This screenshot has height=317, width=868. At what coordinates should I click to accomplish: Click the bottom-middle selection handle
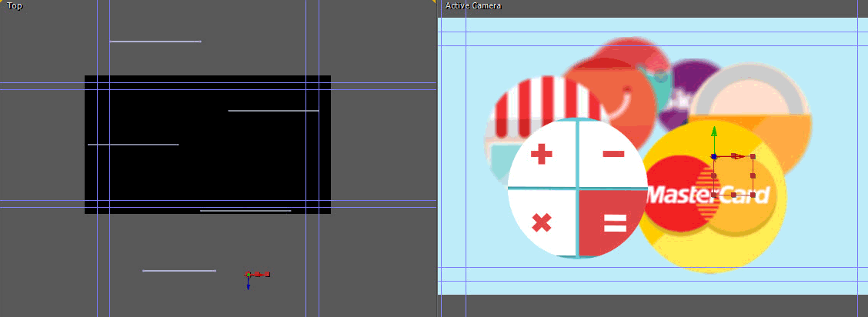click(733, 195)
